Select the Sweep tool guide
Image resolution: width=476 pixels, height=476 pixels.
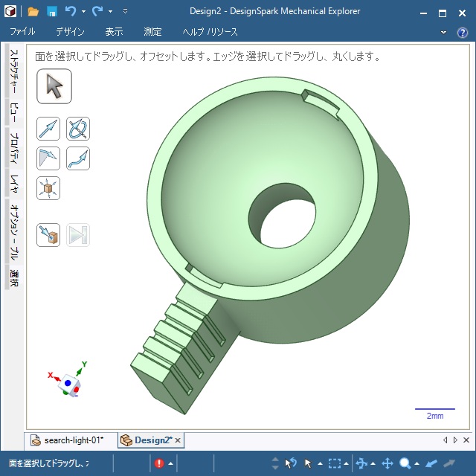[77, 158]
